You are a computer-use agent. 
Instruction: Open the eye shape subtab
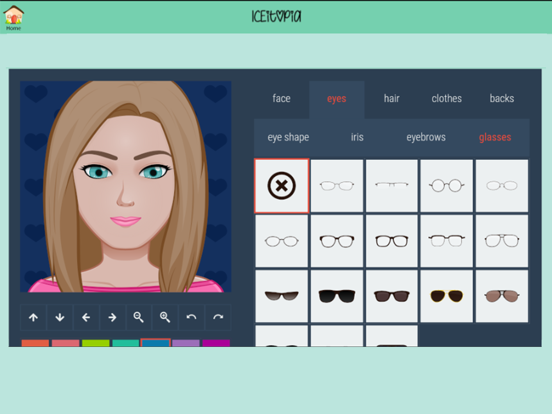pos(288,137)
